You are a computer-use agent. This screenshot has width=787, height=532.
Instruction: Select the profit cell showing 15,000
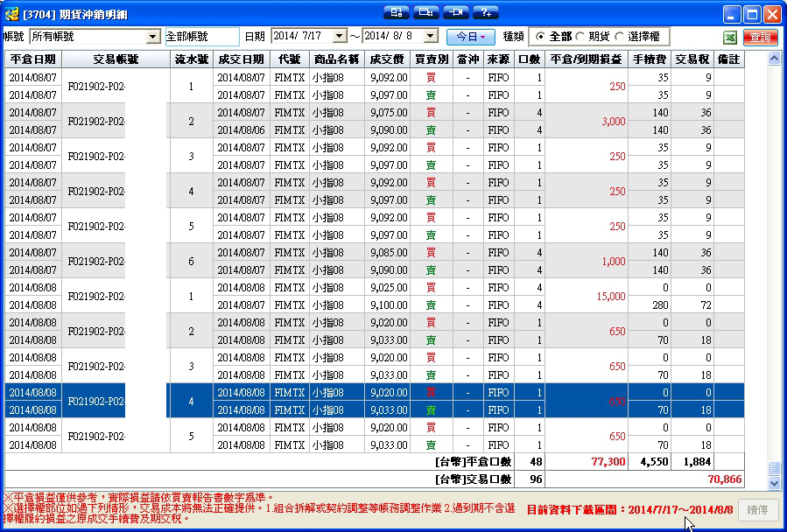(x=587, y=296)
